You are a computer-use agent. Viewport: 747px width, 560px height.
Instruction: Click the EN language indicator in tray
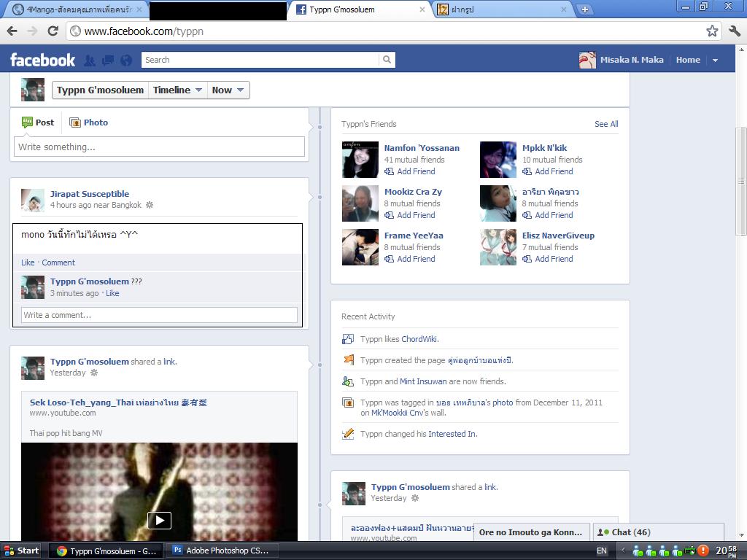click(602, 551)
